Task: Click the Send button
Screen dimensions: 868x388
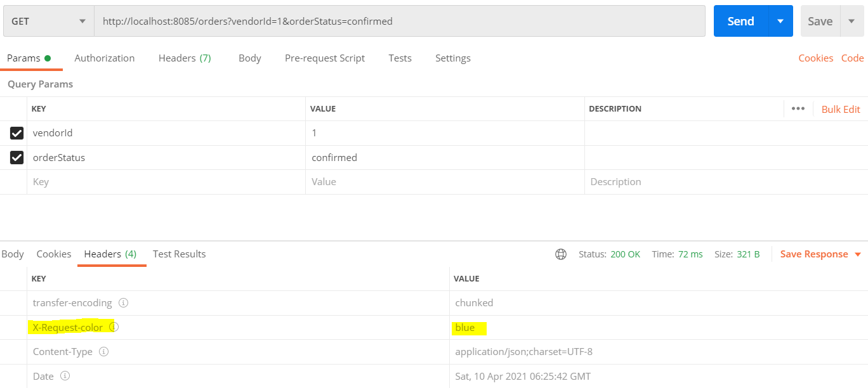Action: tap(740, 21)
